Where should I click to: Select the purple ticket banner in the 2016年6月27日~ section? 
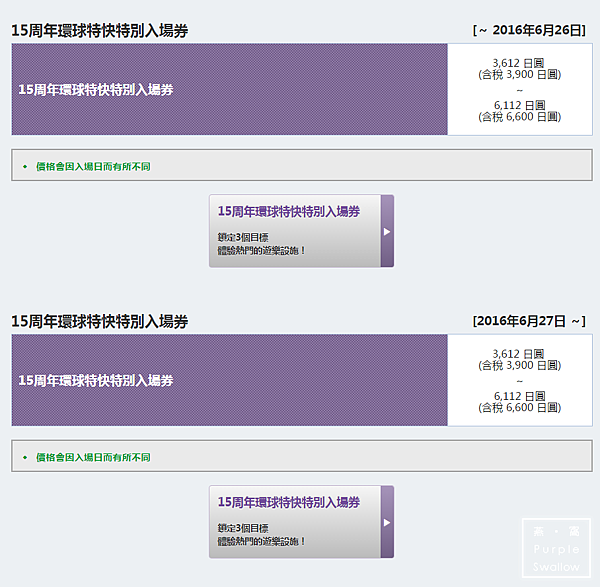tap(229, 380)
